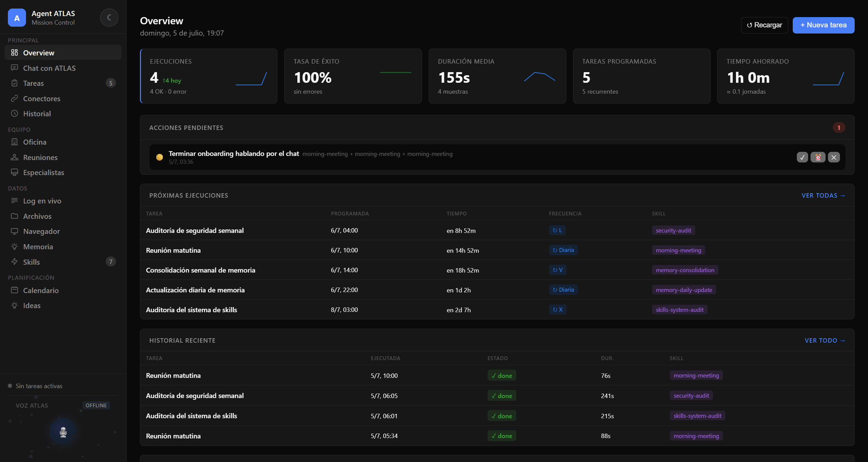
Task: Open Calendario calendar icon
Action: tap(14, 290)
